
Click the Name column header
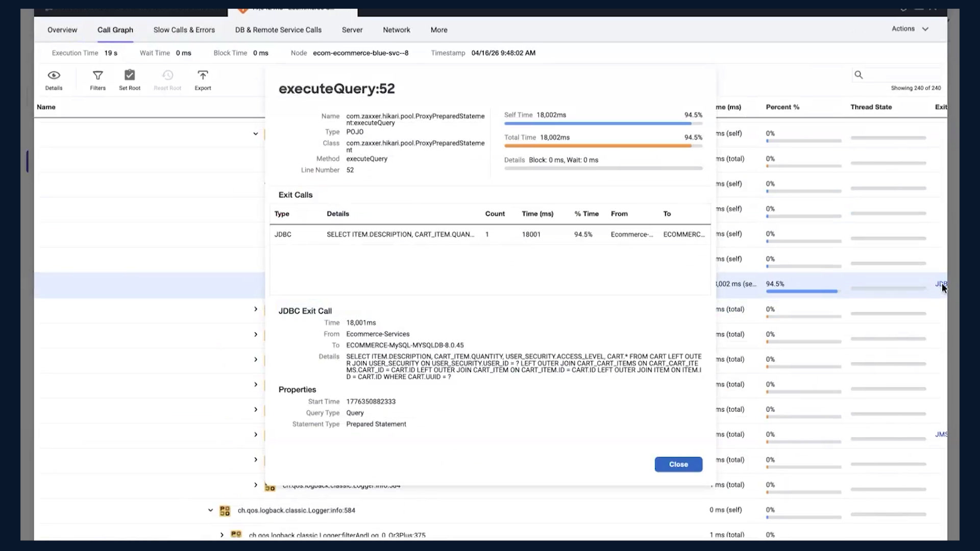coord(46,107)
